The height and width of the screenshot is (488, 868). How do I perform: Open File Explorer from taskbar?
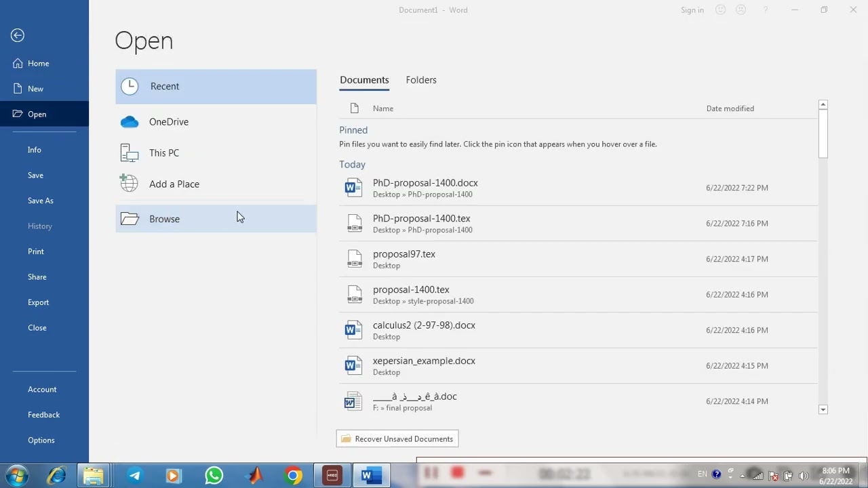94,476
